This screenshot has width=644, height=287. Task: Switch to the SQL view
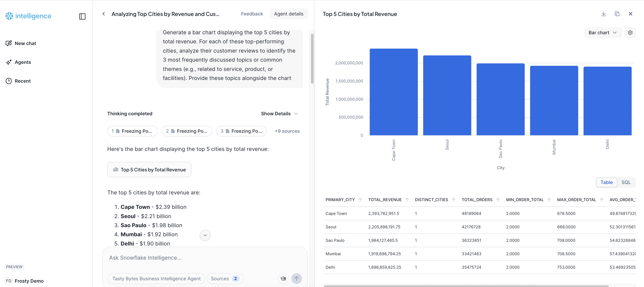click(626, 182)
